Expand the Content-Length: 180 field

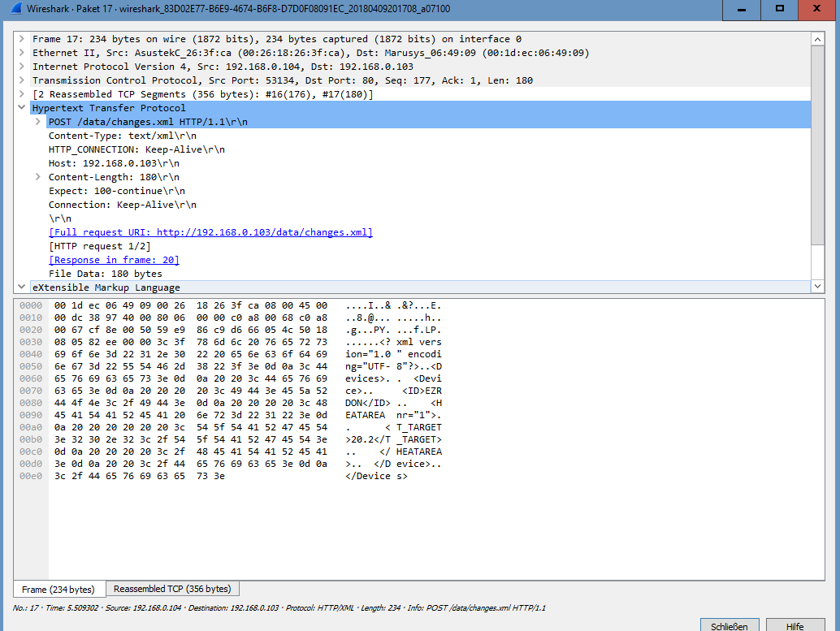(x=38, y=177)
